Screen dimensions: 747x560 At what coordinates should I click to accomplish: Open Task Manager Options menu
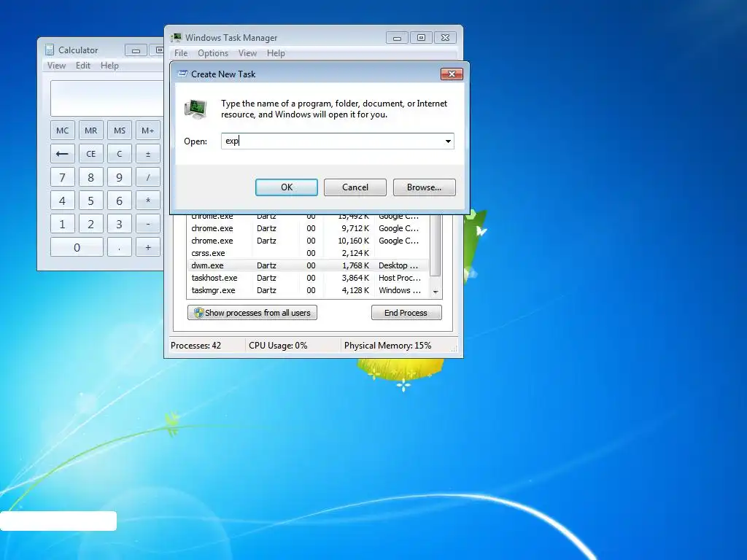pyautogui.click(x=213, y=52)
